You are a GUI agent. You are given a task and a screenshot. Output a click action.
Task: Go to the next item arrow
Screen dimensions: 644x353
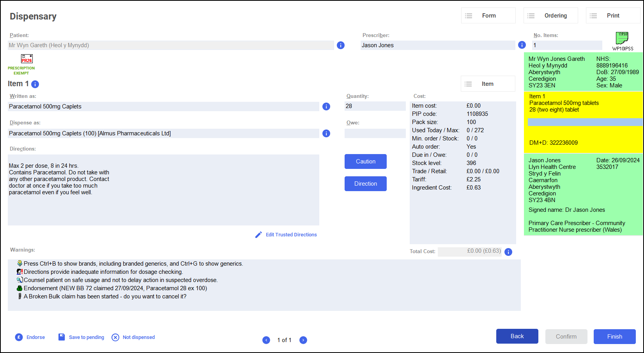303,340
